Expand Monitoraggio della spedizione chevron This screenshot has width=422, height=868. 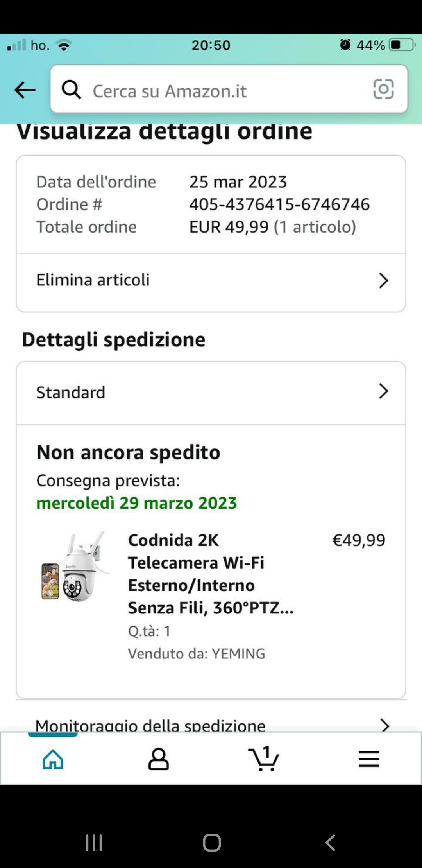coord(385,725)
